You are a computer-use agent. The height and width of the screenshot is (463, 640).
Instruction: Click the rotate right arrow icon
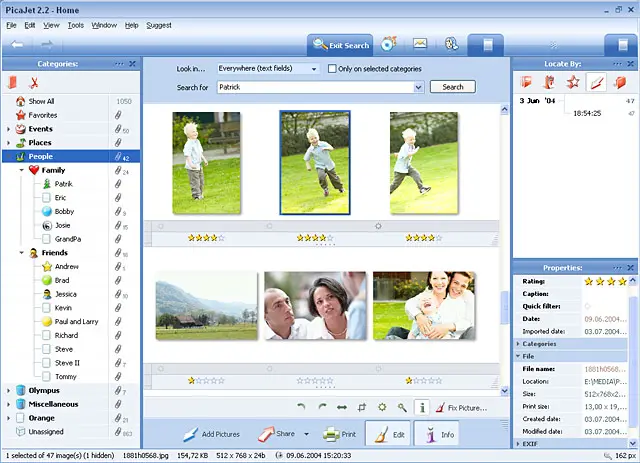(x=321, y=407)
